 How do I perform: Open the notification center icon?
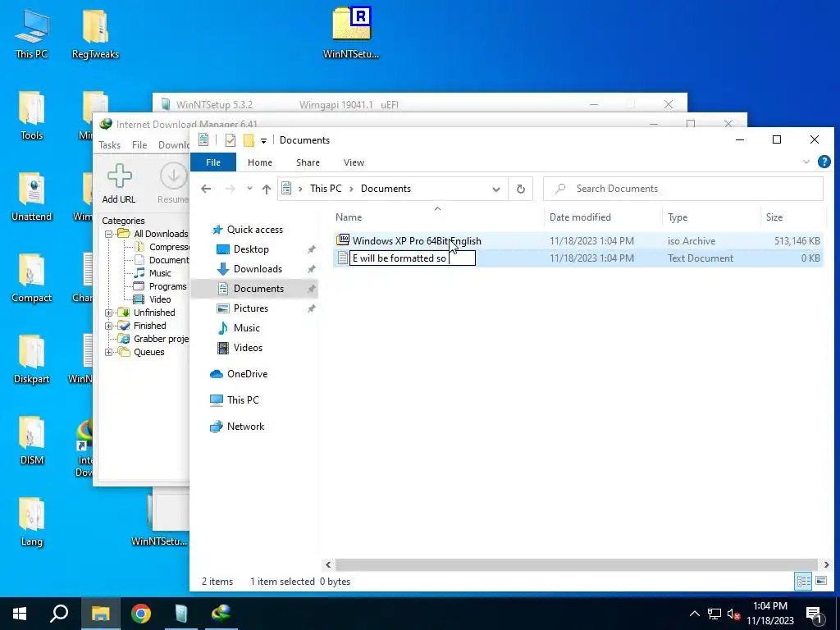click(x=815, y=614)
